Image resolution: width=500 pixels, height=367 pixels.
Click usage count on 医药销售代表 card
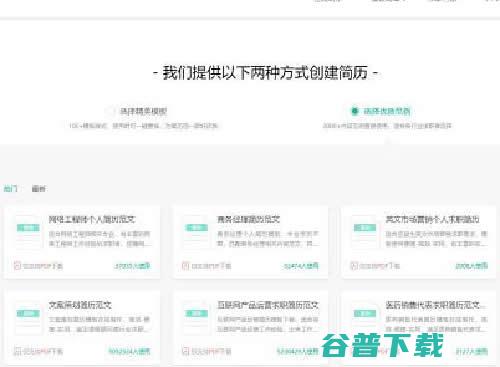coord(471,351)
